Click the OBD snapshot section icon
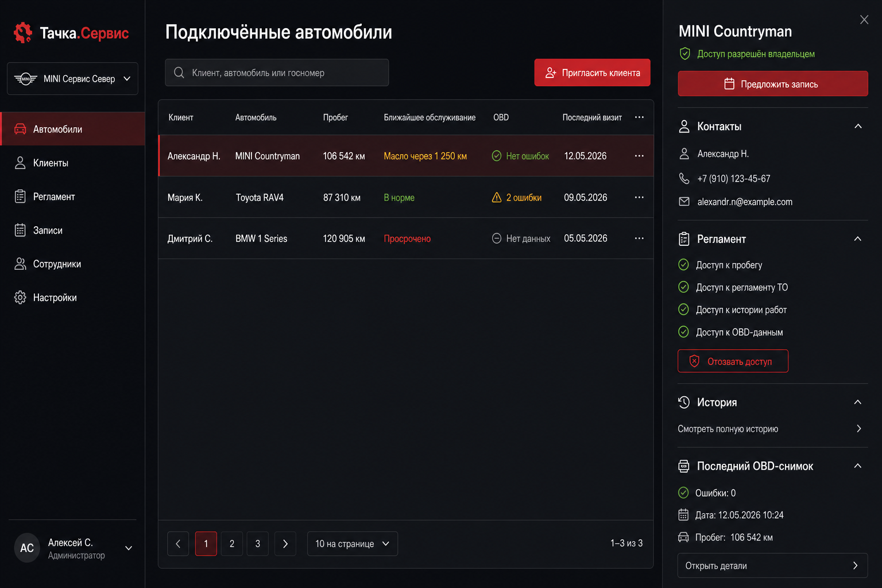The height and width of the screenshot is (588, 882). tap(684, 466)
